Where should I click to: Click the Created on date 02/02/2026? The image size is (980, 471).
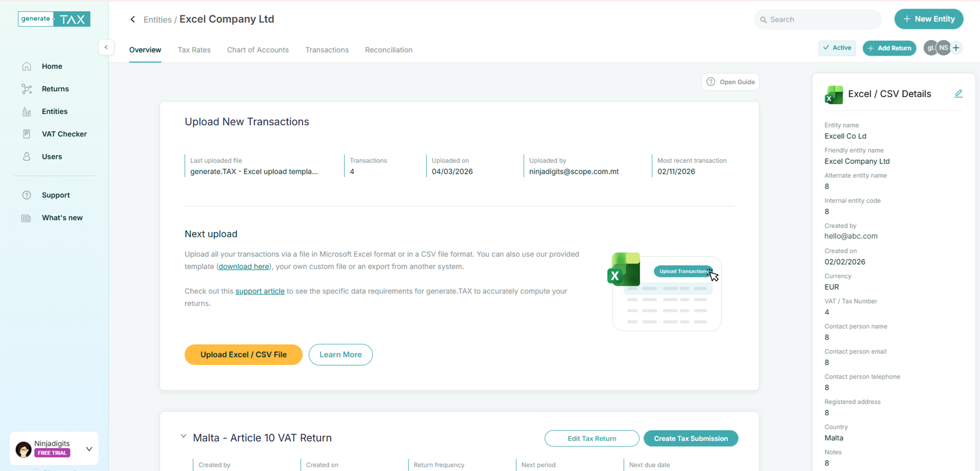point(845,262)
